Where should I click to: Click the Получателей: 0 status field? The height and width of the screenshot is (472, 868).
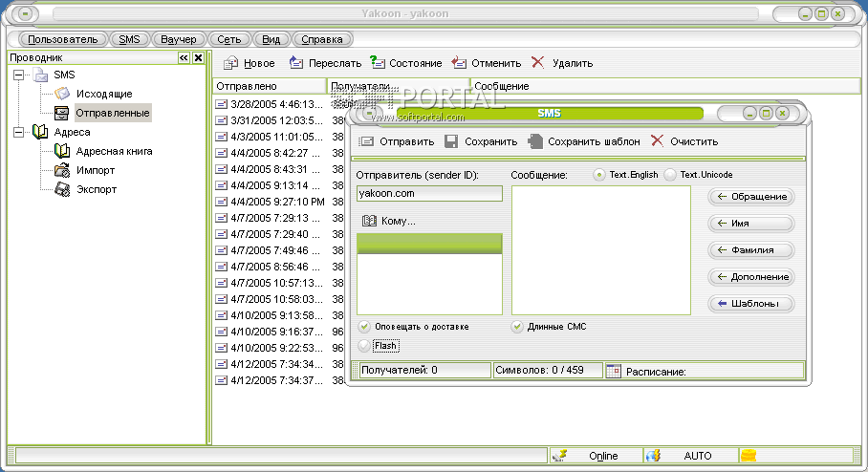[425, 370]
